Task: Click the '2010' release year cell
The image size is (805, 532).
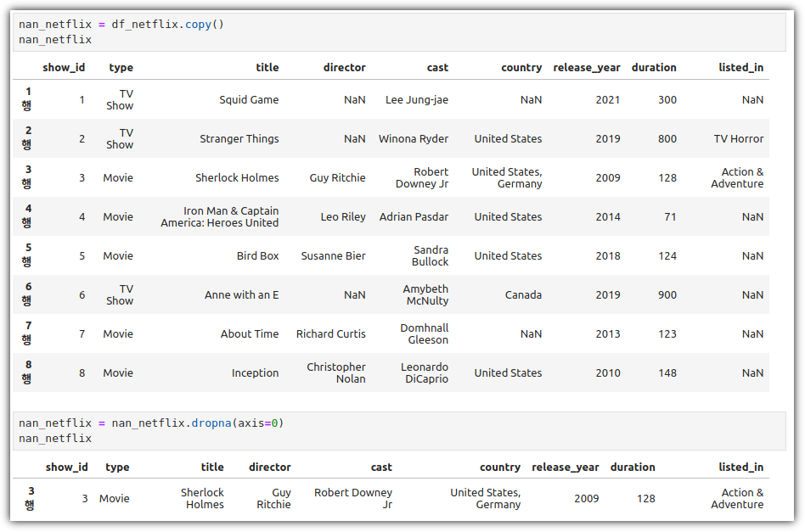Action: pyautogui.click(x=608, y=373)
